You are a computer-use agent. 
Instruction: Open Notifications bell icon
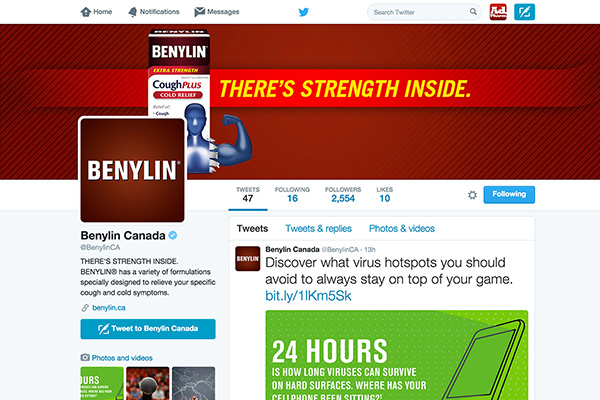(x=132, y=12)
